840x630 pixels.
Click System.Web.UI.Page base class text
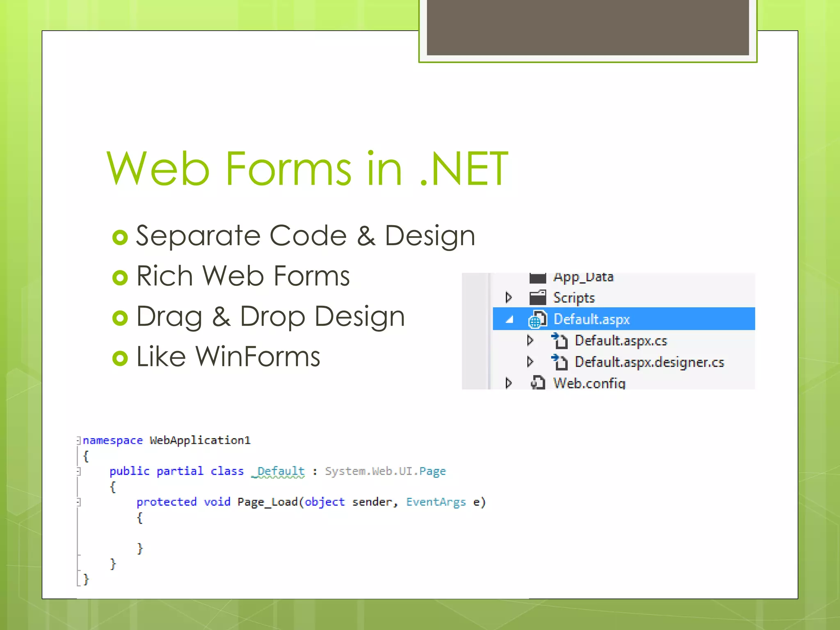pyautogui.click(x=385, y=471)
